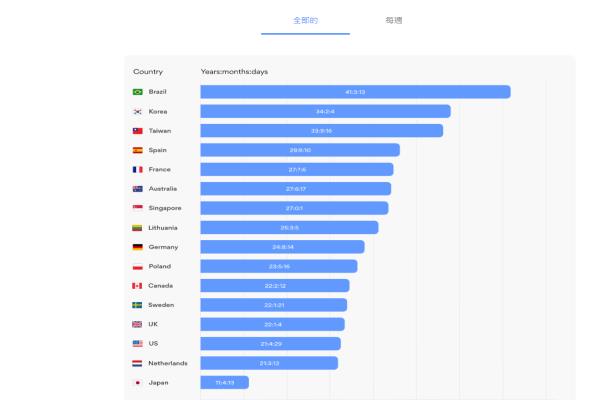600x400 pixels.
Task: Select the Canada flag icon
Action: 138,286
